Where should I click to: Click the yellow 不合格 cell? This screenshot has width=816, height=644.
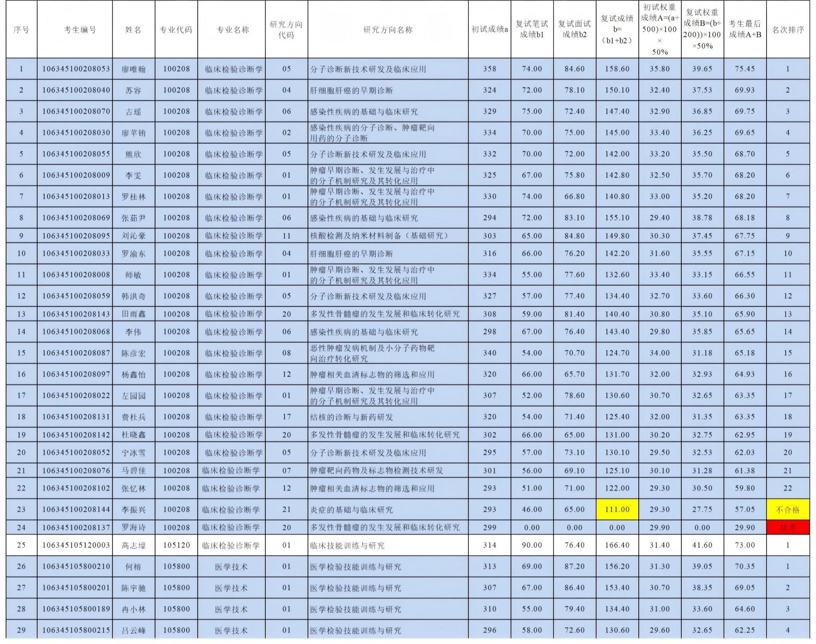(x=788, y=509)
